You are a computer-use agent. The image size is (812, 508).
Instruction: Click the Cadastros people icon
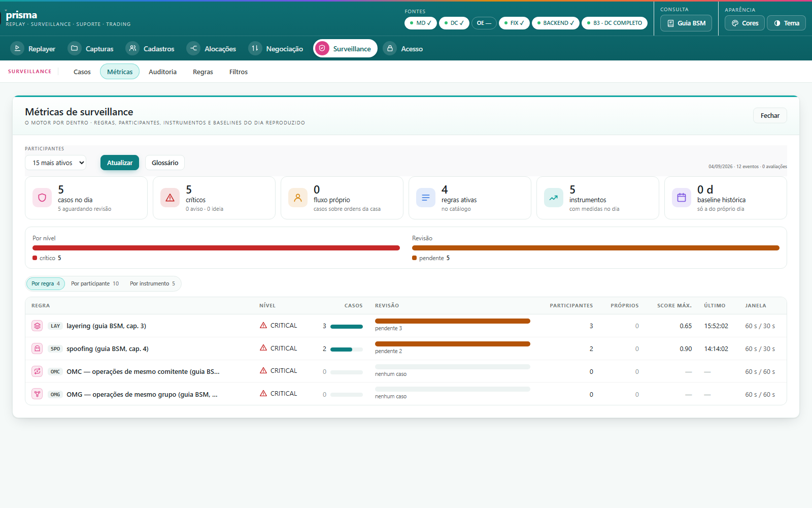(132, 48)
